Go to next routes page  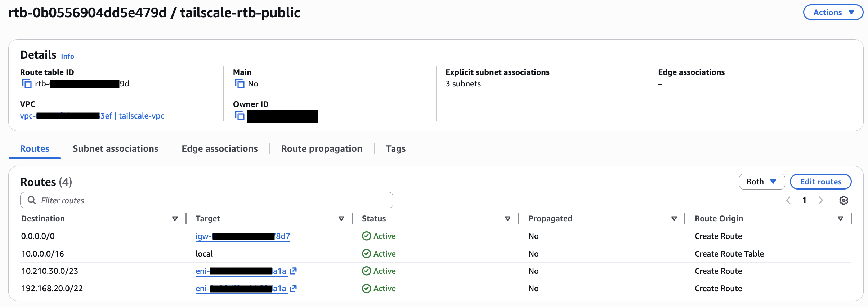821,200
